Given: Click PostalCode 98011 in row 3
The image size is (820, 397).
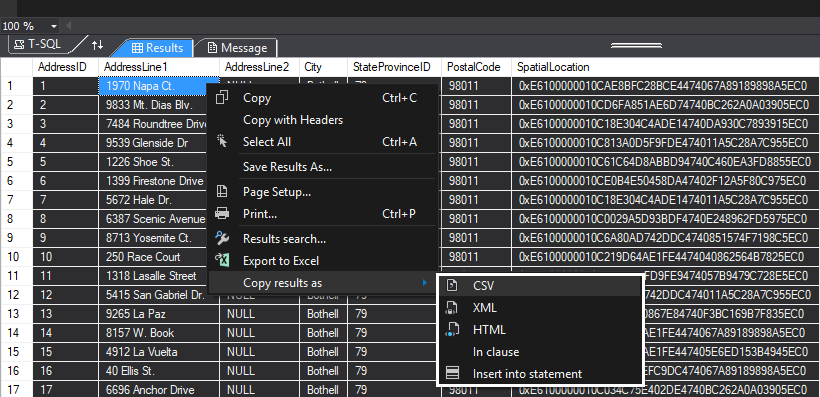Looking at the screenshot, I should 476,124.
